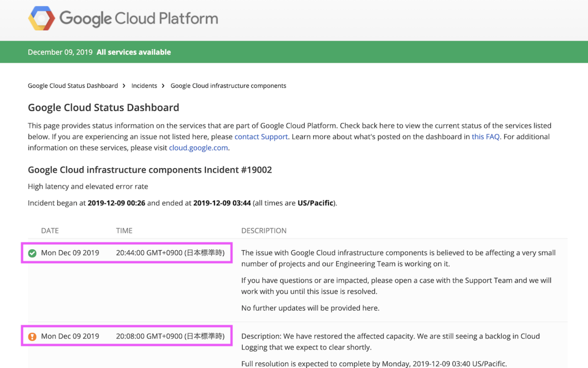This screenshot has width=588, height=368.
Task: Open 'this FAQ' link
Action: (486, 137)
